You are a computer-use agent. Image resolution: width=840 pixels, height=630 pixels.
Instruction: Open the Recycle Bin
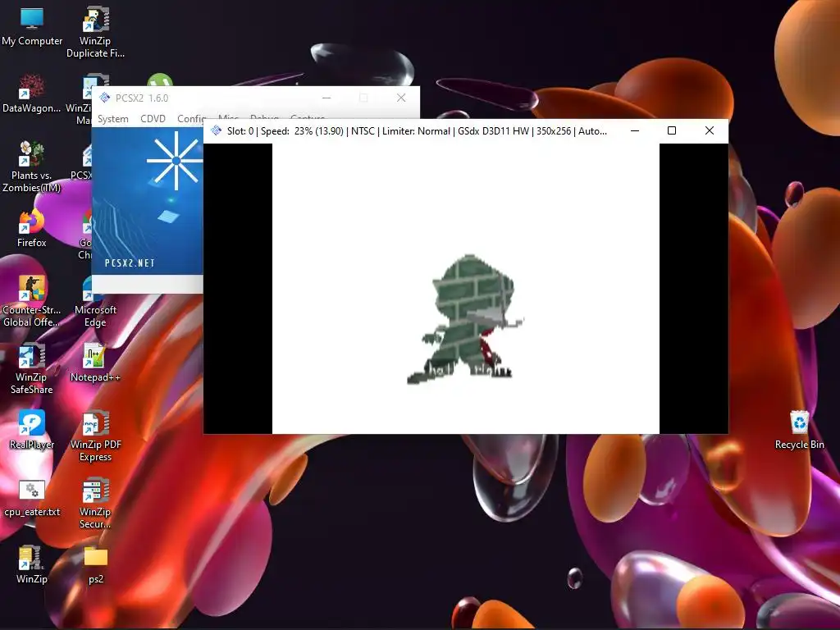[799, 430]
